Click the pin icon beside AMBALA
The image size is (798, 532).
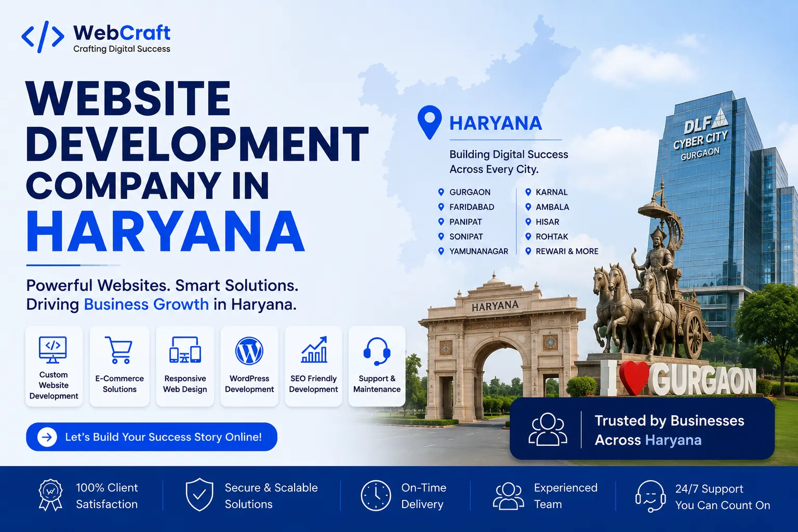528,207
